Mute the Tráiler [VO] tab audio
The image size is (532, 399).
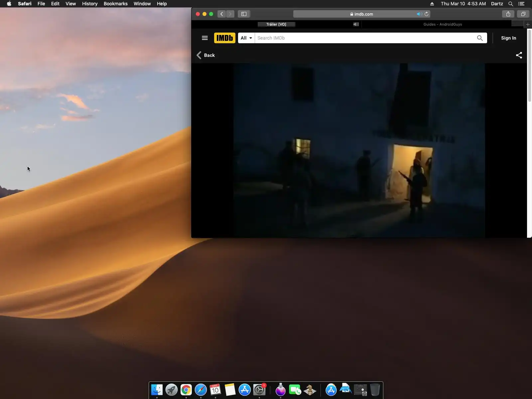tap(356, 24)
